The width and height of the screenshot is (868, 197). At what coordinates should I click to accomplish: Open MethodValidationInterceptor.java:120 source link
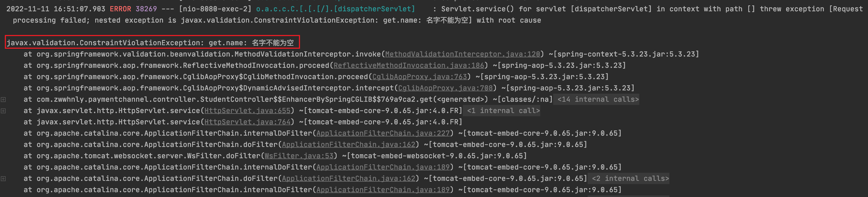coord(462,54)
